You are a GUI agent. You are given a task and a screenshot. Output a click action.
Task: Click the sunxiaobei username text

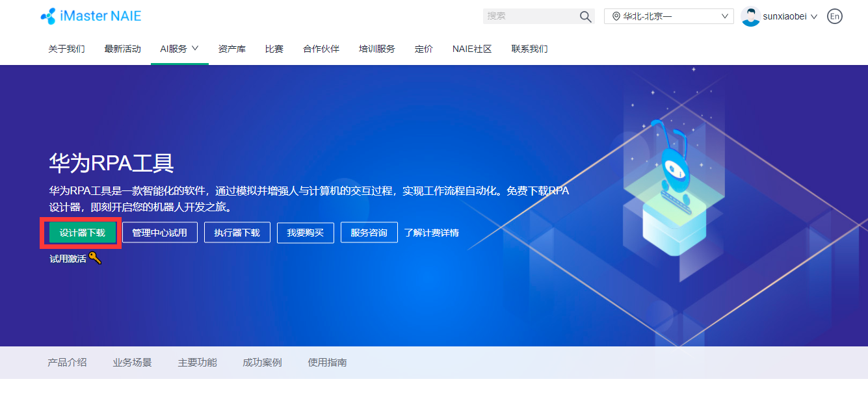785,17
